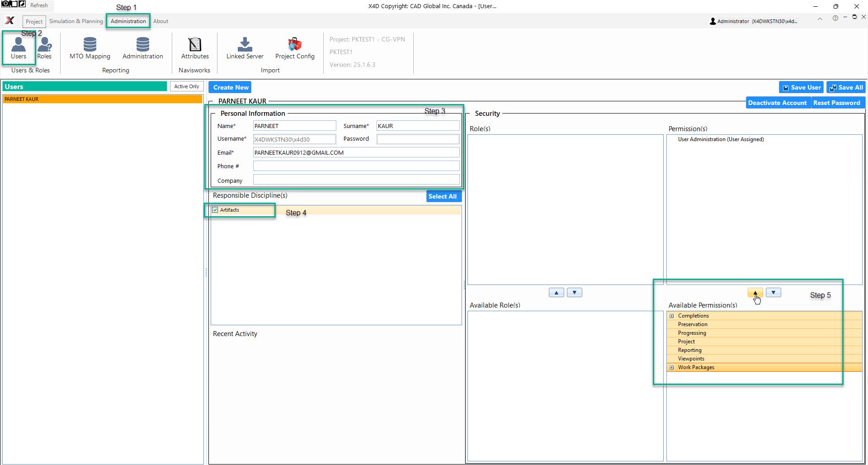The image size is (868, 465).
Task: Select the Progressing available permission
Action: pyautogui.click(x=764, y=333)
